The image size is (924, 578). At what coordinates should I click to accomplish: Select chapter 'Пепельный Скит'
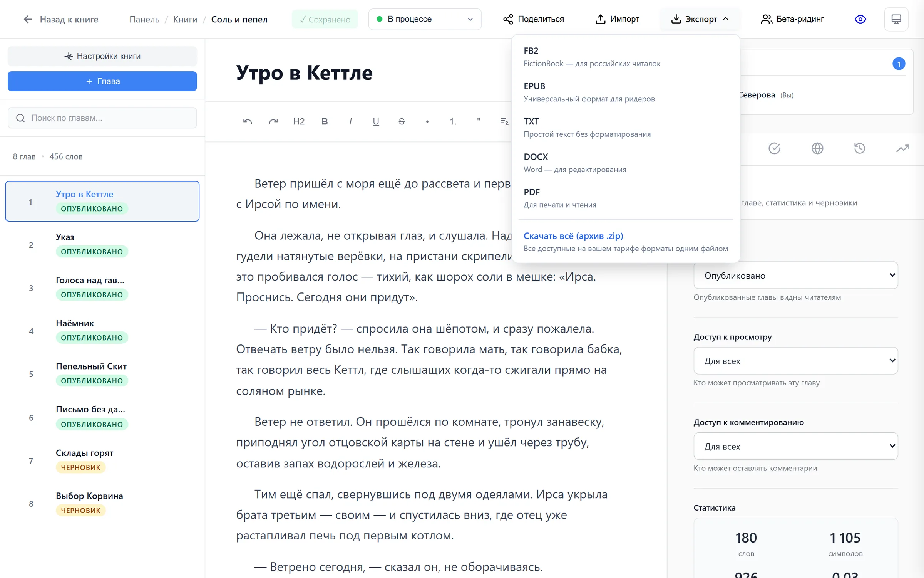pos(102,374)
